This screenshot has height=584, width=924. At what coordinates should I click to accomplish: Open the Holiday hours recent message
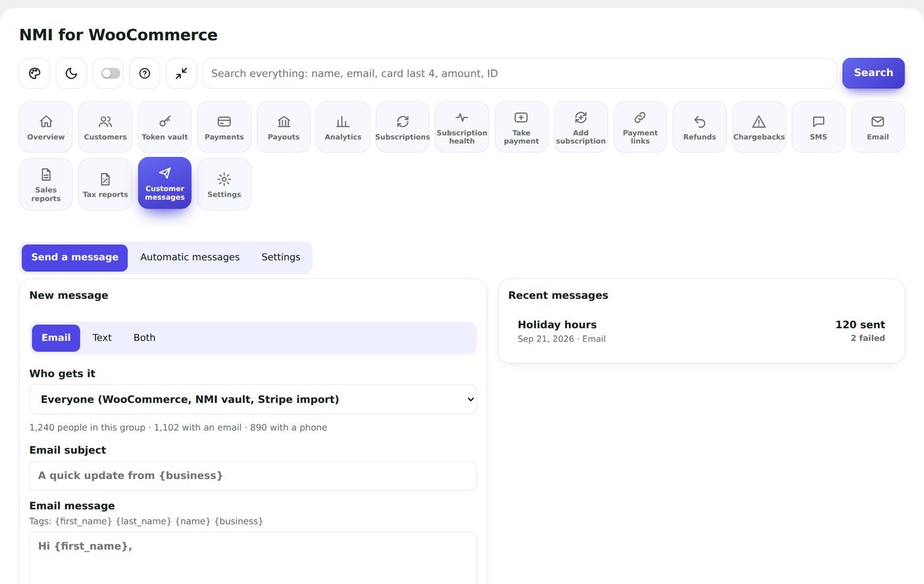[x=702, y=331]
